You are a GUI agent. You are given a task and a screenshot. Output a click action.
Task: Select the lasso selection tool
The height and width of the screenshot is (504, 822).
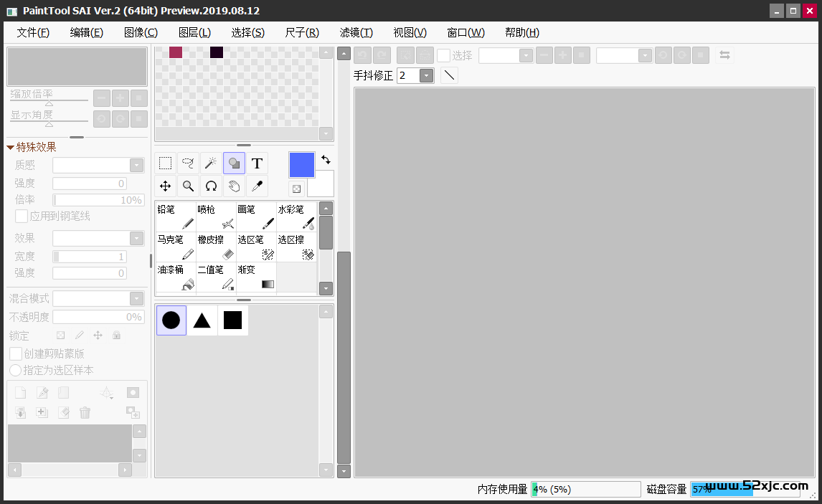[188, 163]
